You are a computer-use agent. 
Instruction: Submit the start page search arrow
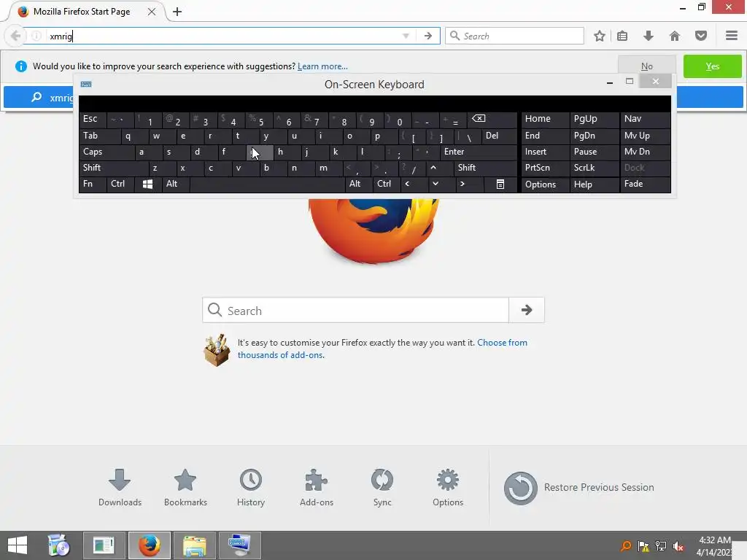(527, 311)
